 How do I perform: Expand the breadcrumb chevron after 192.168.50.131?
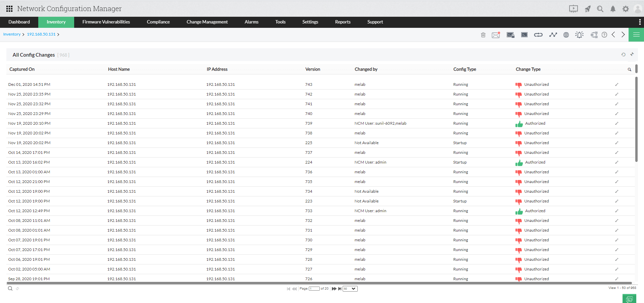tap(58, 34)
